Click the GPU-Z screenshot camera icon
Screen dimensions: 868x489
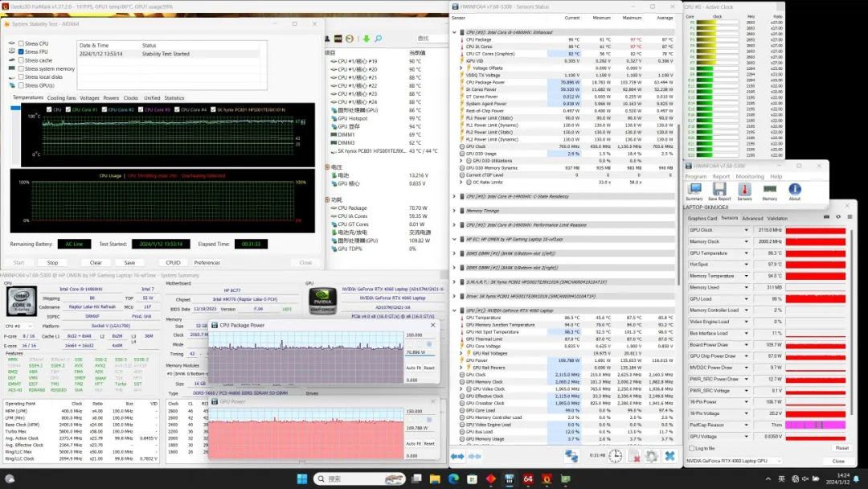tap(826, 216)
